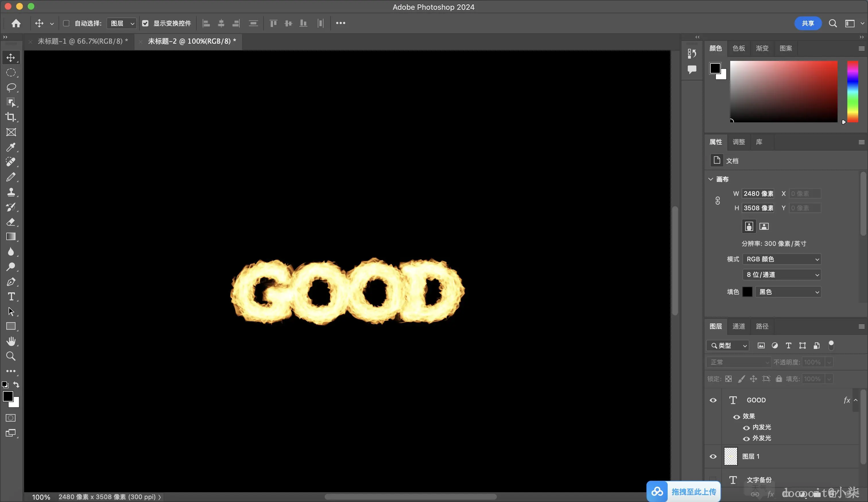Open the RGB 颜色 mode dropdown

782,259
